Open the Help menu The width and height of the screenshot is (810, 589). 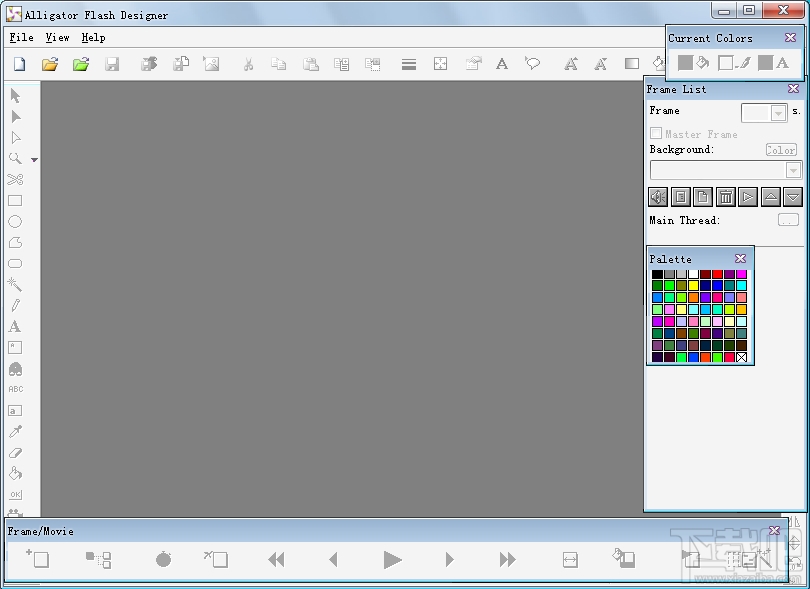pos(94,38)
